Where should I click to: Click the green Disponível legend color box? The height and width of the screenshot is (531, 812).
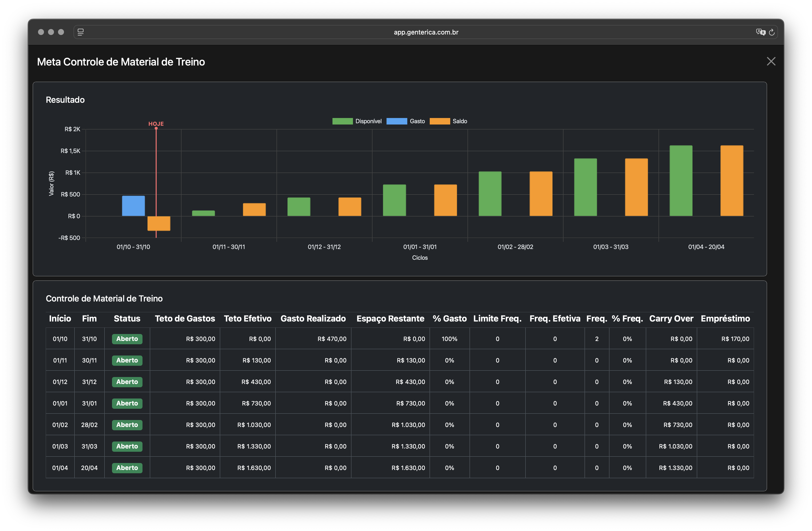pyautogui.click(x=342, y=121)
